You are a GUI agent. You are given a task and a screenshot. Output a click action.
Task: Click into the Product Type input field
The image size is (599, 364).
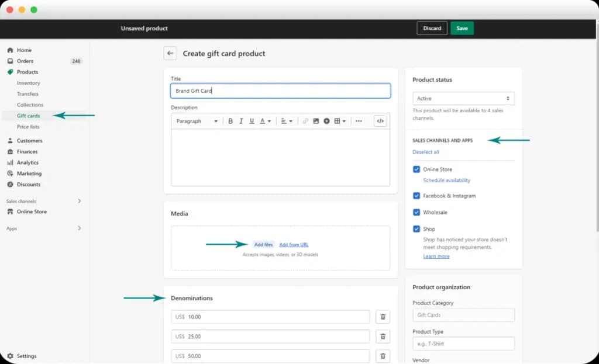[463, 344]
